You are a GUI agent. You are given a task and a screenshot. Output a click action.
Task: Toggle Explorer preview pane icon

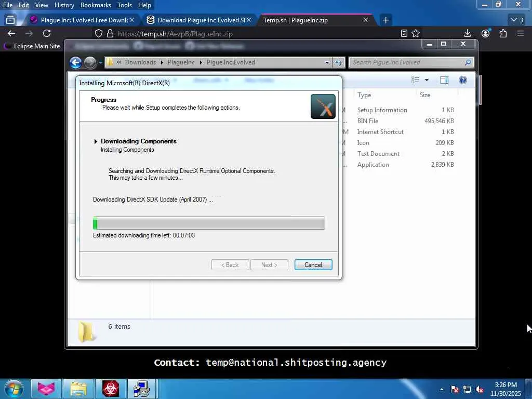444,80
